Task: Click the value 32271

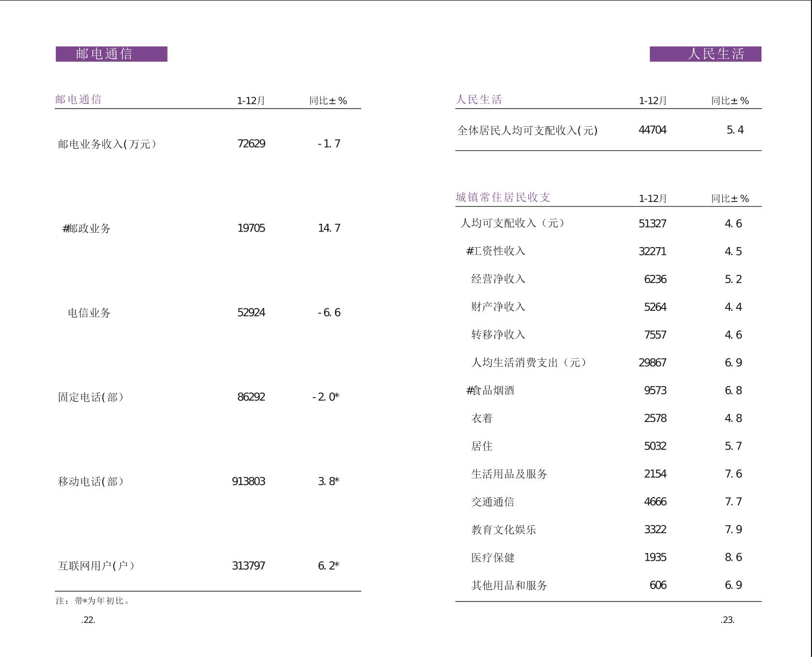Action: 653,252
